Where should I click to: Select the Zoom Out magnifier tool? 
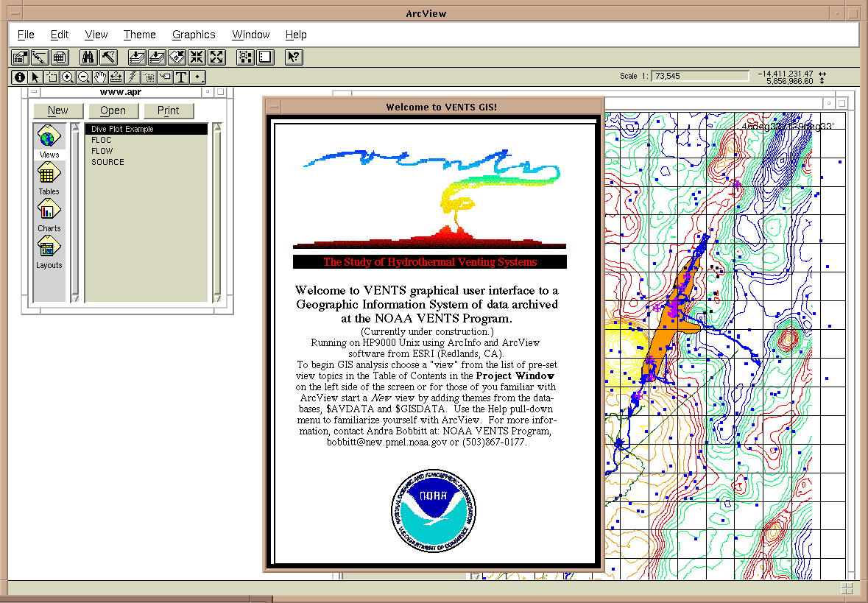pos(84,77)
